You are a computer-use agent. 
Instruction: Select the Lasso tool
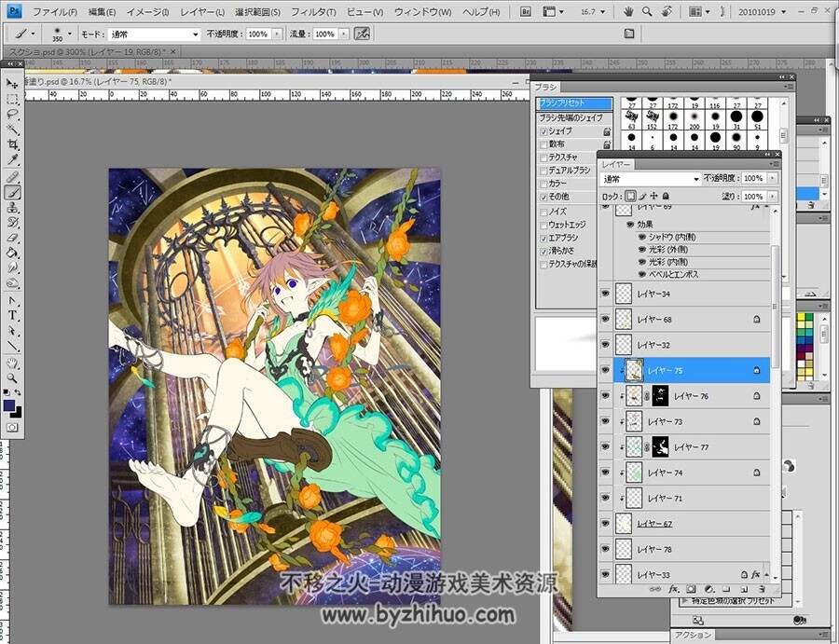(12, 114)
